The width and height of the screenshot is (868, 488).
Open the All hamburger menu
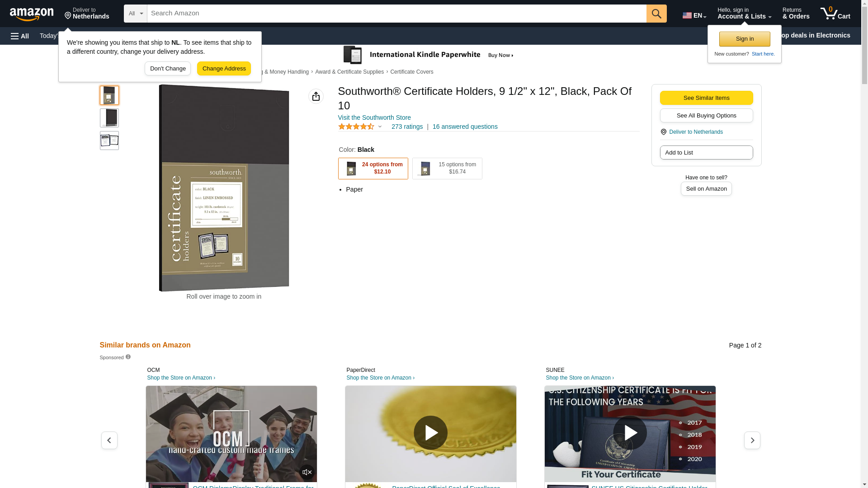(20, 36)
